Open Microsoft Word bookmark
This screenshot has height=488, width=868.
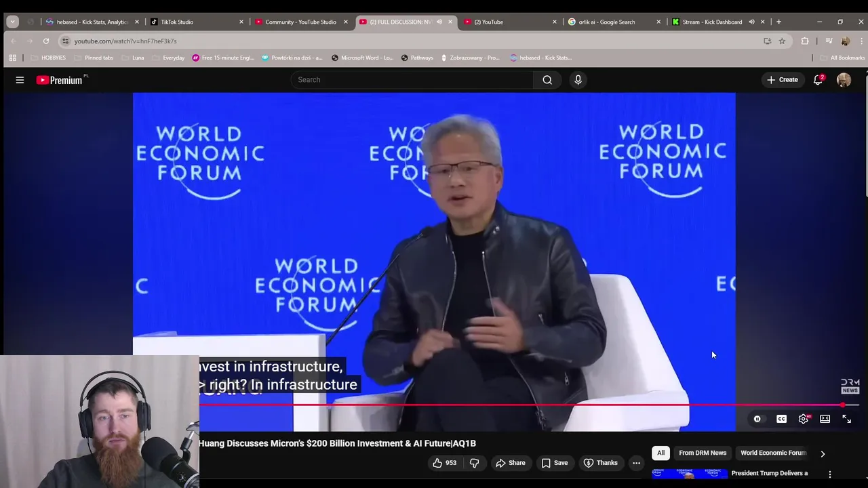362,58
